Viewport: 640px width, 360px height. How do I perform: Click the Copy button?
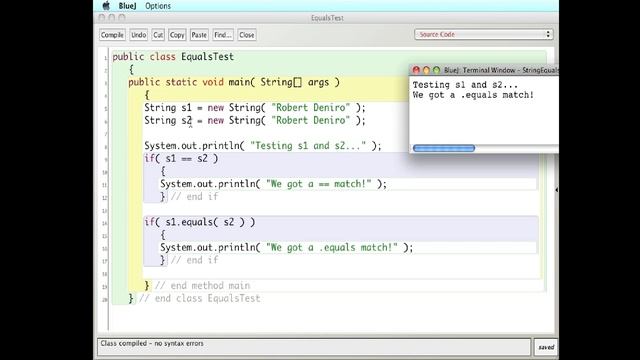click(177, 35)
